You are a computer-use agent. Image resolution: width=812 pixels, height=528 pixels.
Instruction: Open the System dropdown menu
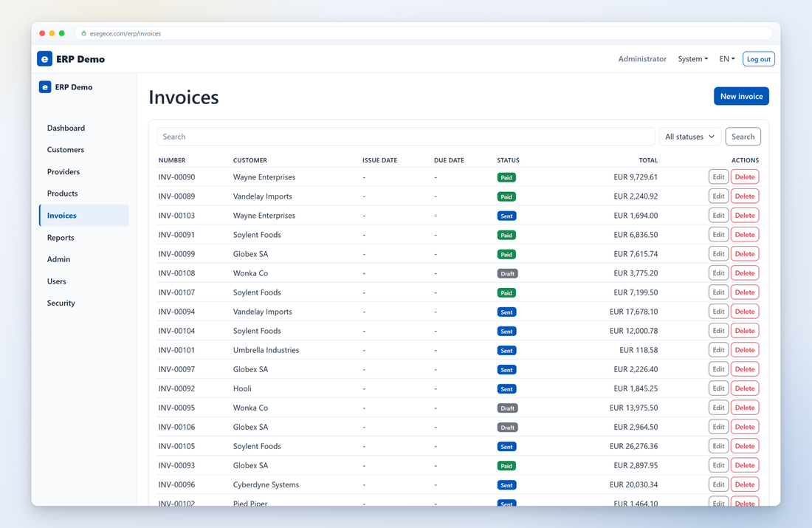coord(693,59)
